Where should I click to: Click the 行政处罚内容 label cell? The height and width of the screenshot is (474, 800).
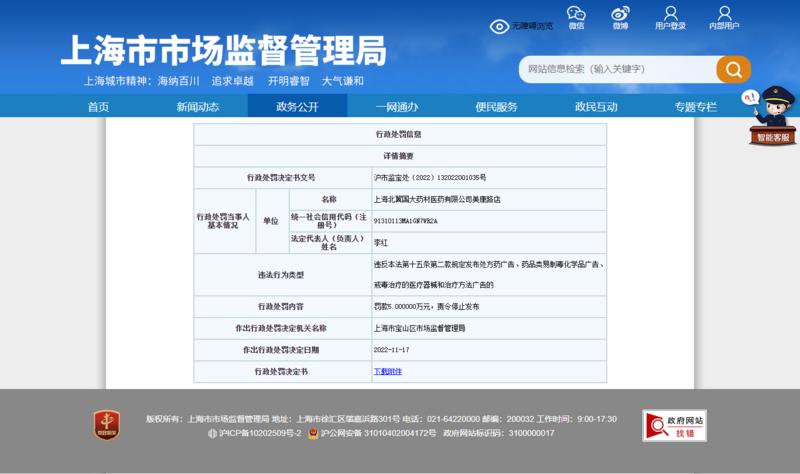pos(281,307)
